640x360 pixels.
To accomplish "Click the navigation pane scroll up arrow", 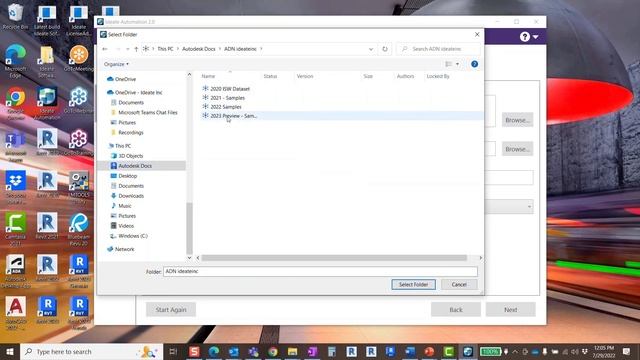I will point(189,75).
